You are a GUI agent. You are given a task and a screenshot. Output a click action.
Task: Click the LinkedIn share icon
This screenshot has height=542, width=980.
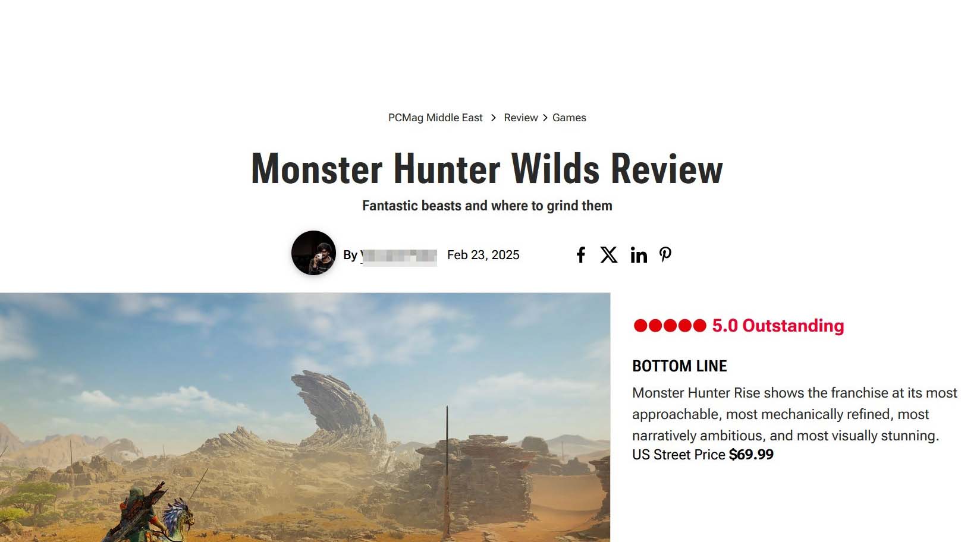[x=639, y=255]
